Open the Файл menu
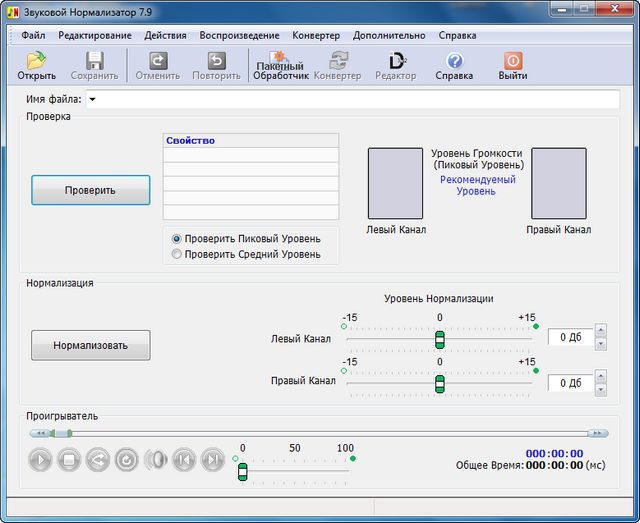Viewport: 640px width, 523px height. click(x=33, y=35)
